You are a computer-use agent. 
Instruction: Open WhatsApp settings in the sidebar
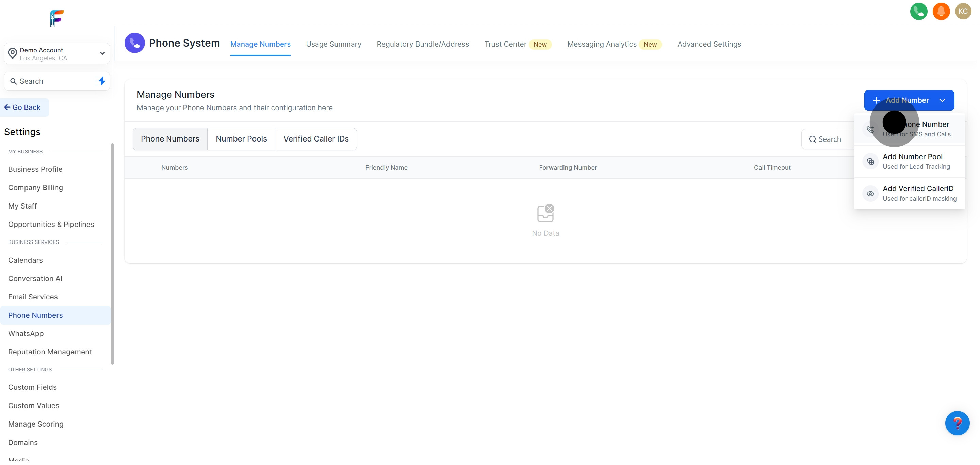tap(26, 333)
